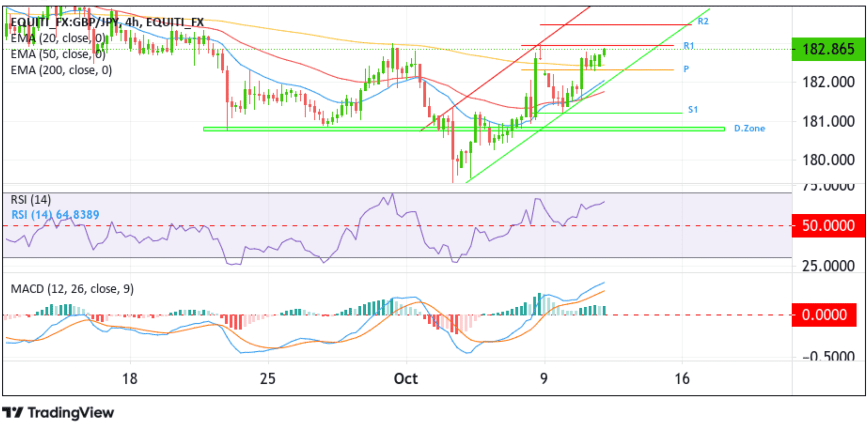The image size is (868, 432).
Task: Click the TradingView logo
Action: coord(58,413)
